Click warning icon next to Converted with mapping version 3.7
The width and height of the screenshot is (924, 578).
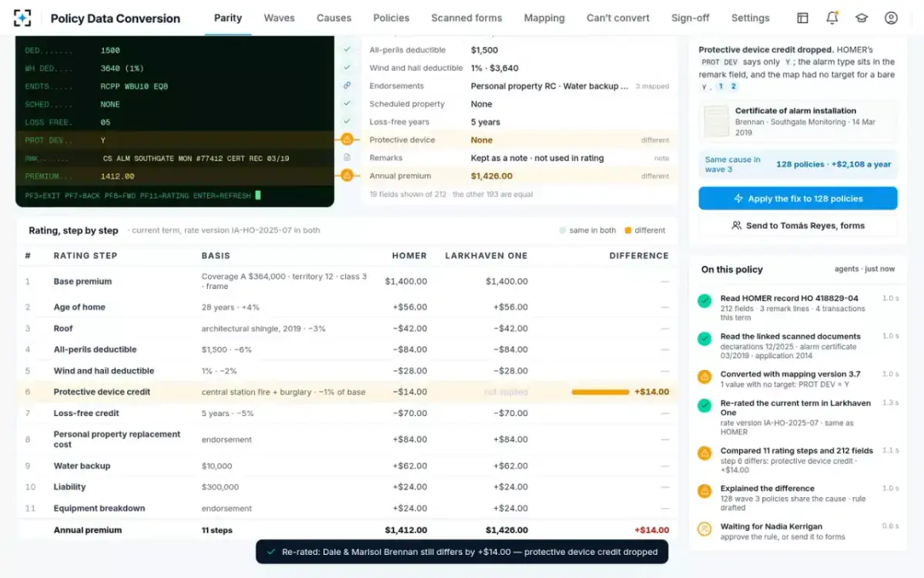pos(704,377)
